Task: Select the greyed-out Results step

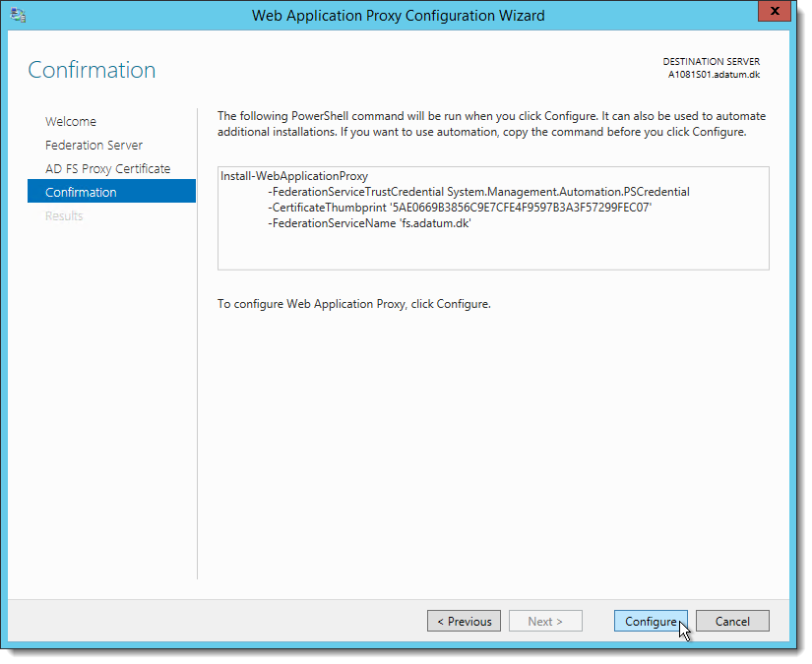Action: pos(64,215)
